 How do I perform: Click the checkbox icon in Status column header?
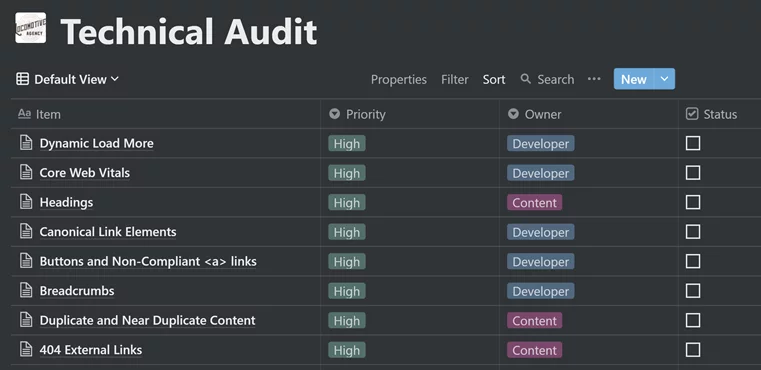(x=692, y=114)
